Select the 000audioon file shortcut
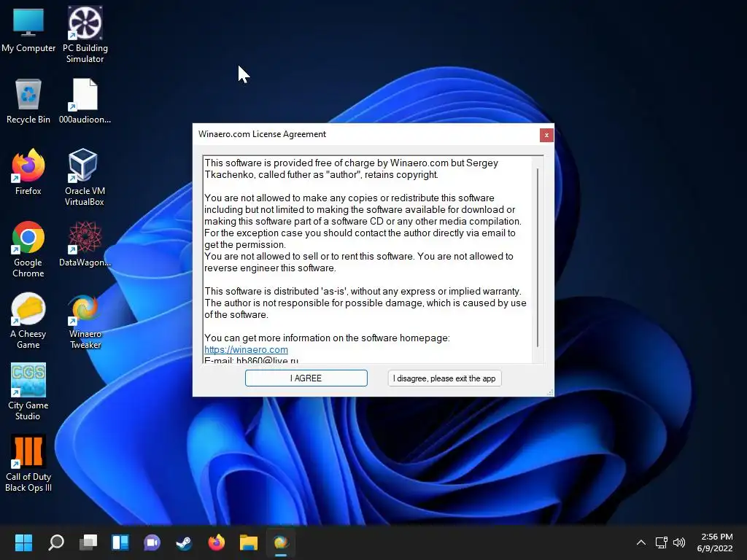747x560 pixels. pyautogui.click(x=85, y=101)
